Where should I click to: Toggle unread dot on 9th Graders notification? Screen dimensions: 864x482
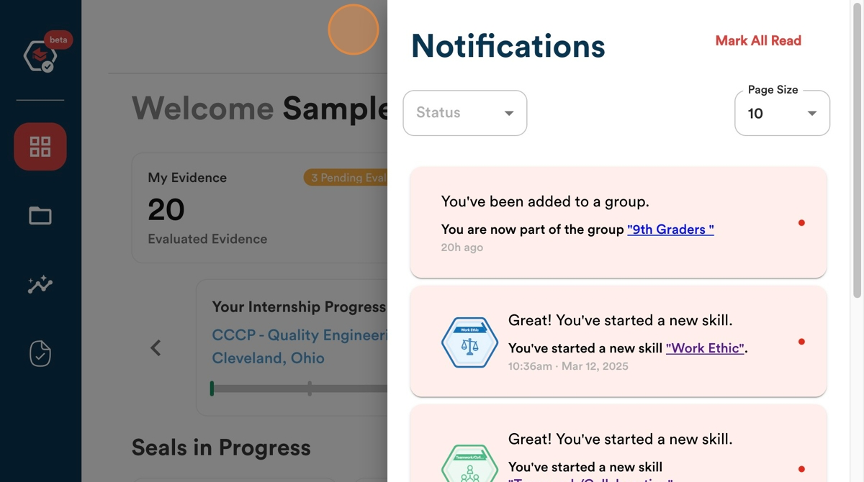click(802, 223)
